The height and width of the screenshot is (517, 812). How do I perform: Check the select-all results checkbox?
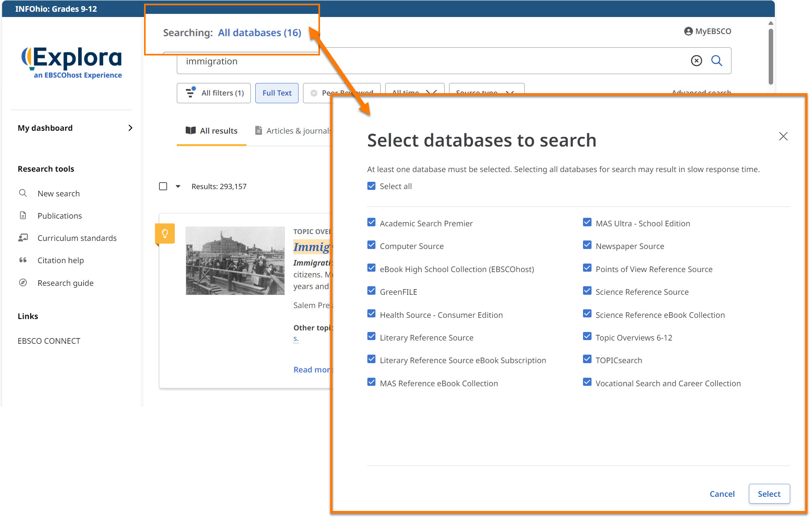coord(163,186)
